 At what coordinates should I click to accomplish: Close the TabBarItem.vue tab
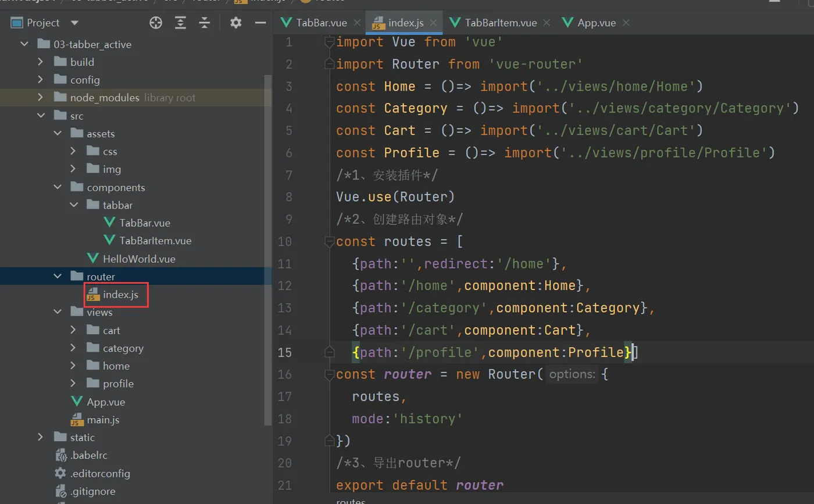pos(547,23)
